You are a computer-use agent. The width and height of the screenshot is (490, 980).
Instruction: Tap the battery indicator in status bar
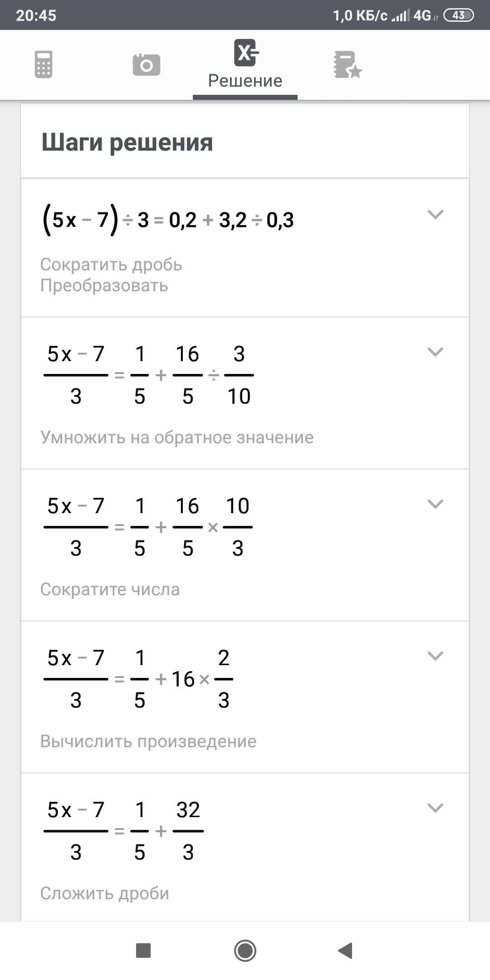[458, 15]
